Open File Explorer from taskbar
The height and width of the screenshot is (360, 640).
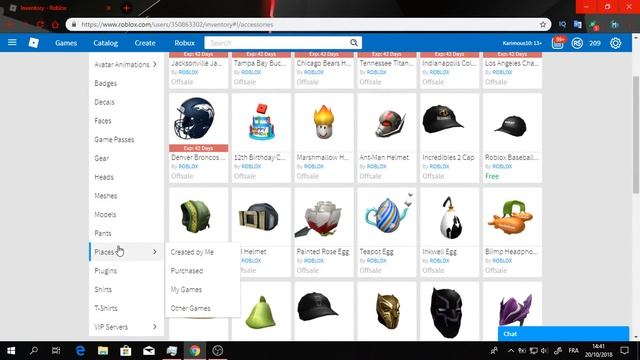tap(103, 351)
